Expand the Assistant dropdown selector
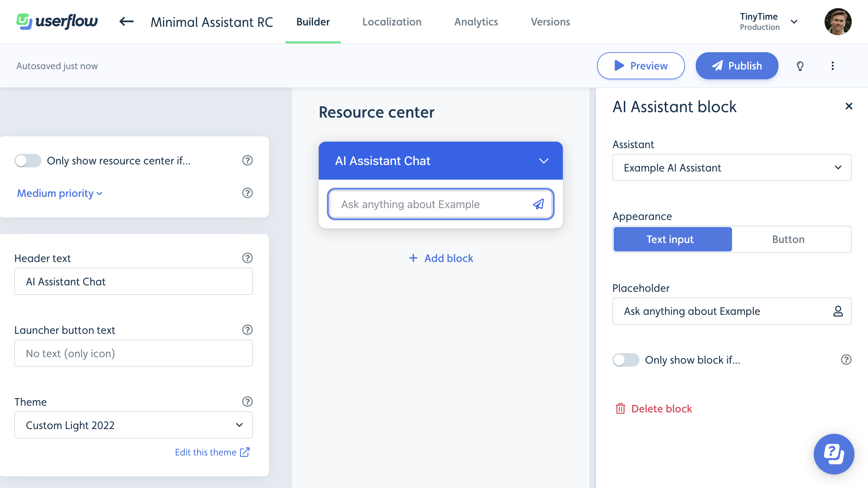The image size is (868, 488). tap(732, 167)
